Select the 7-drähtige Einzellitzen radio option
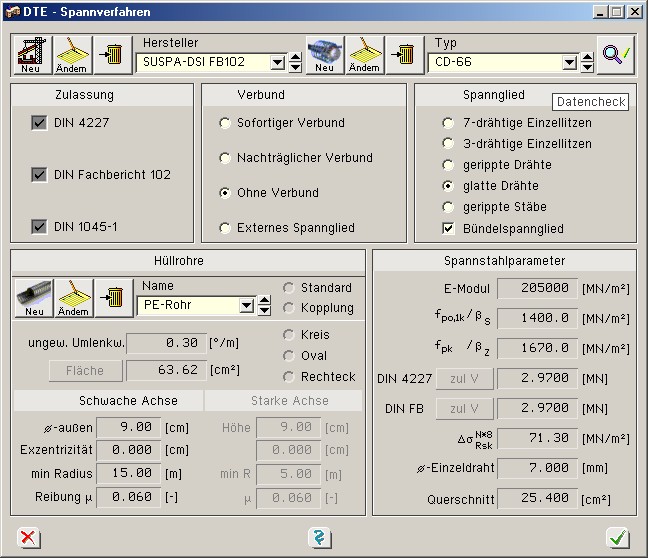 point(448,123)
